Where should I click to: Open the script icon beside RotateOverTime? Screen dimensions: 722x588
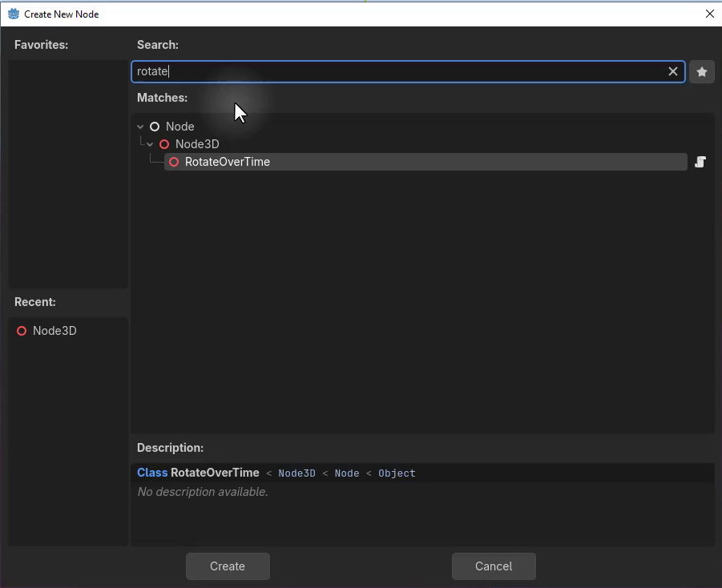[700, 162]
